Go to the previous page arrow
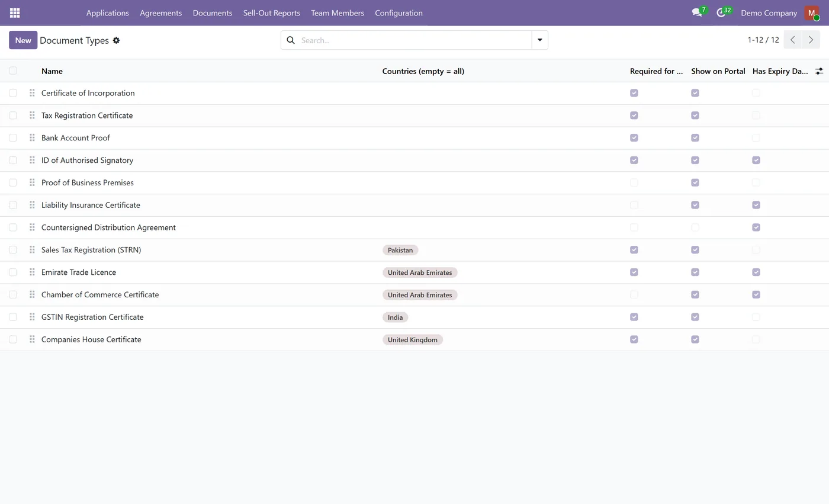This screenshot has width=829, height=504. [792, 40]
